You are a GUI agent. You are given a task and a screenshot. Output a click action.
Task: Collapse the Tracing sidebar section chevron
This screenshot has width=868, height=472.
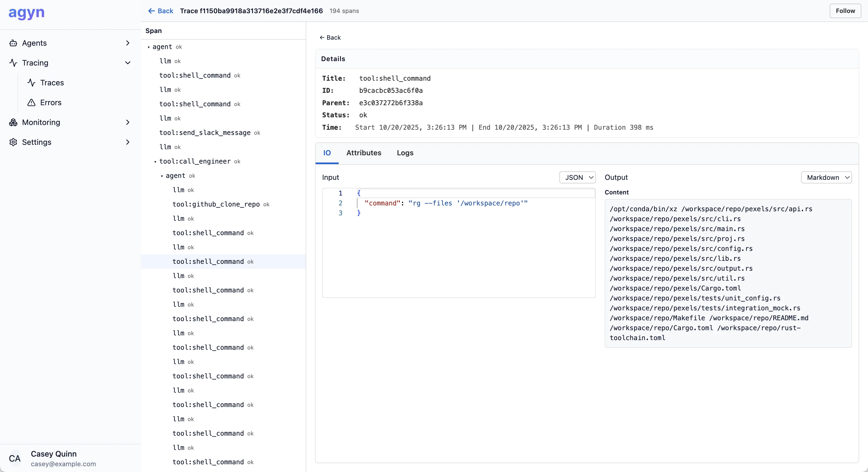click(x=128, y=63)
